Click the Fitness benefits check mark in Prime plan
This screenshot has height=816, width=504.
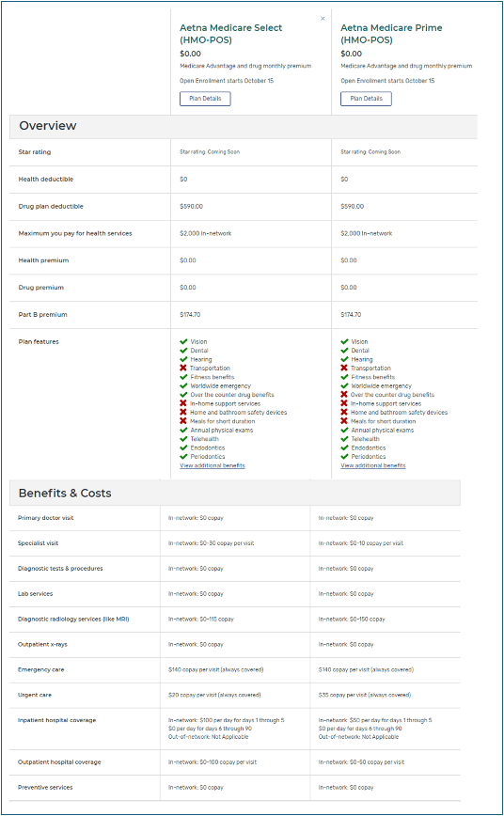pyautogui.click(x=344, y=377)
